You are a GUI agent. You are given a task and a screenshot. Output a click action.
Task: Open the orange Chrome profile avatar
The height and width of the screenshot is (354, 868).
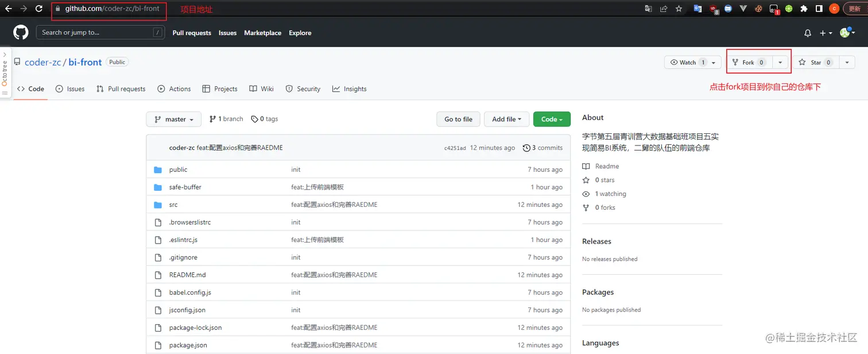coord(834,9)
